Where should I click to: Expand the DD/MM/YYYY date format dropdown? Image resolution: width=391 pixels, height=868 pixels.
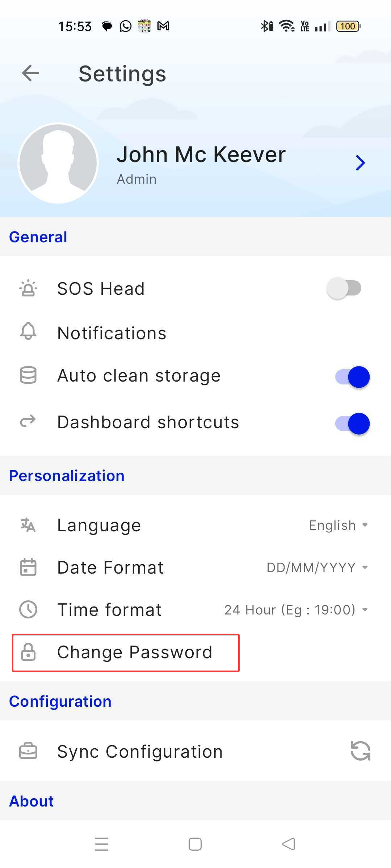[317, 567]
